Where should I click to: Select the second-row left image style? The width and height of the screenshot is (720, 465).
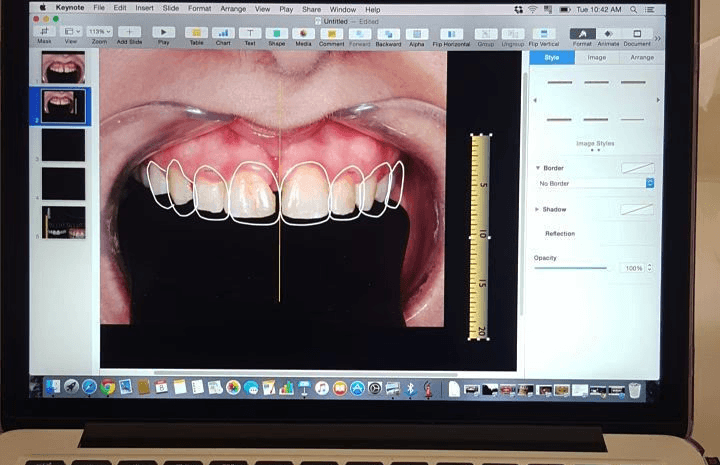[x=559, y=120]
